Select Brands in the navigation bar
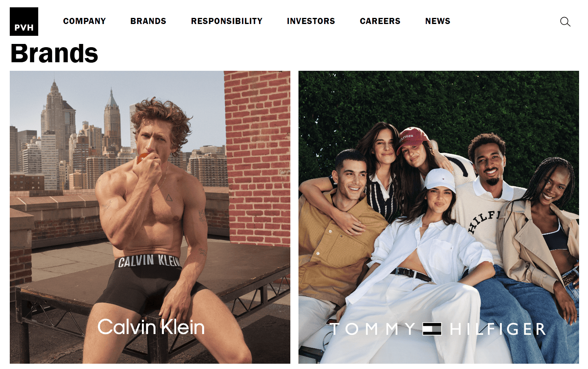The height and width of the screenshot is (369, 588). (148, 21)
